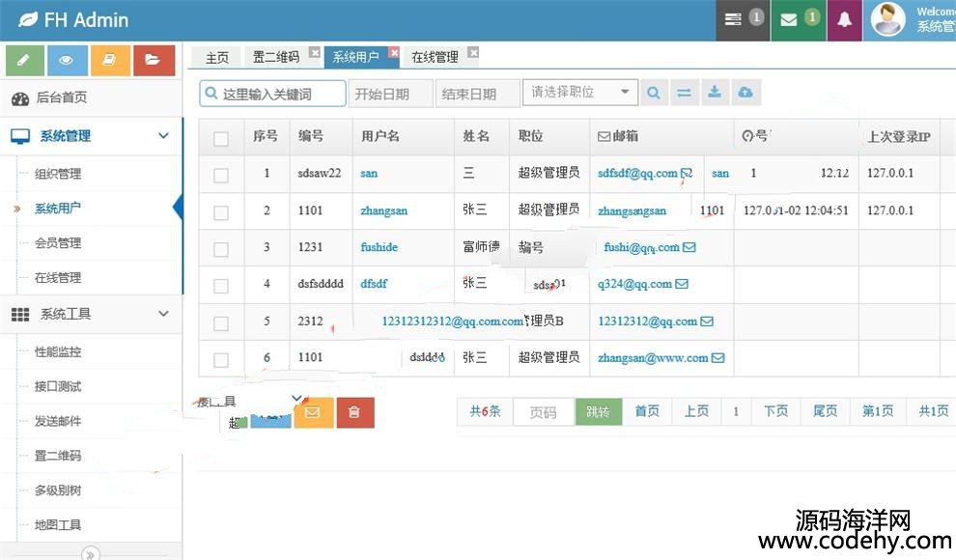Click the download export toolbar button
956x560 pixels.
[x=715, y=93]
